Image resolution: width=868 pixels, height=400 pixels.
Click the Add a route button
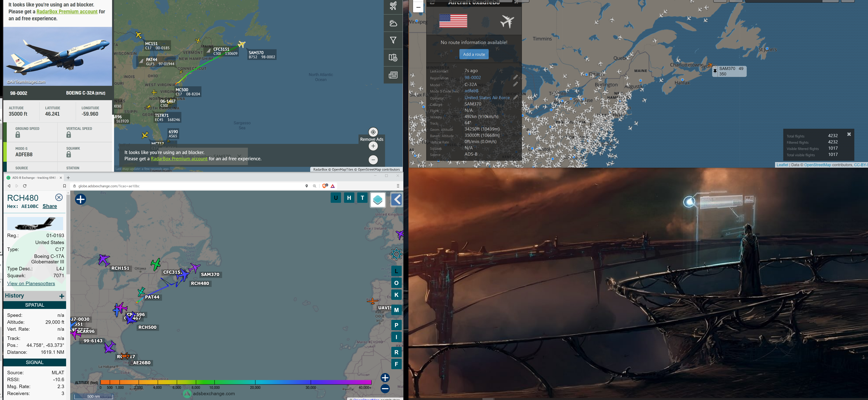coord(474,54)
